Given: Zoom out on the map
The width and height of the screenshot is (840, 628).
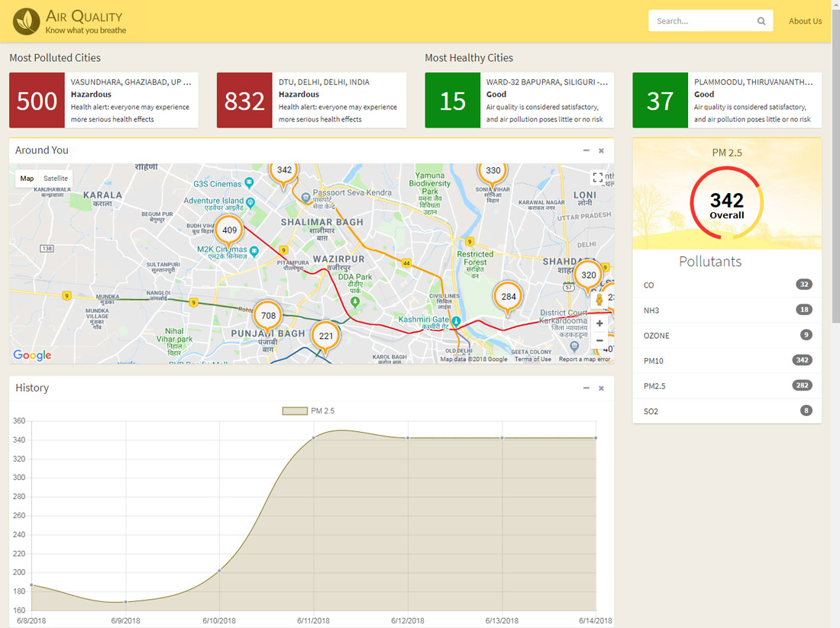Looking at the screenshot, I should (x=599, y=340).
